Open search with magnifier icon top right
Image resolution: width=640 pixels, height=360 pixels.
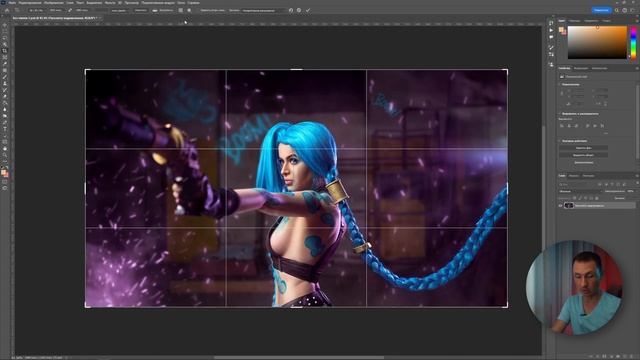(x=617, y=10)
